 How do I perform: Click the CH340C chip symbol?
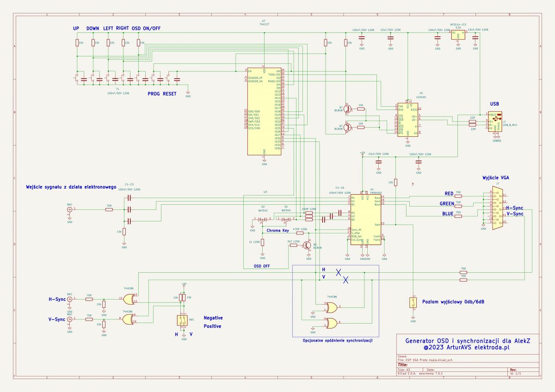408,120
